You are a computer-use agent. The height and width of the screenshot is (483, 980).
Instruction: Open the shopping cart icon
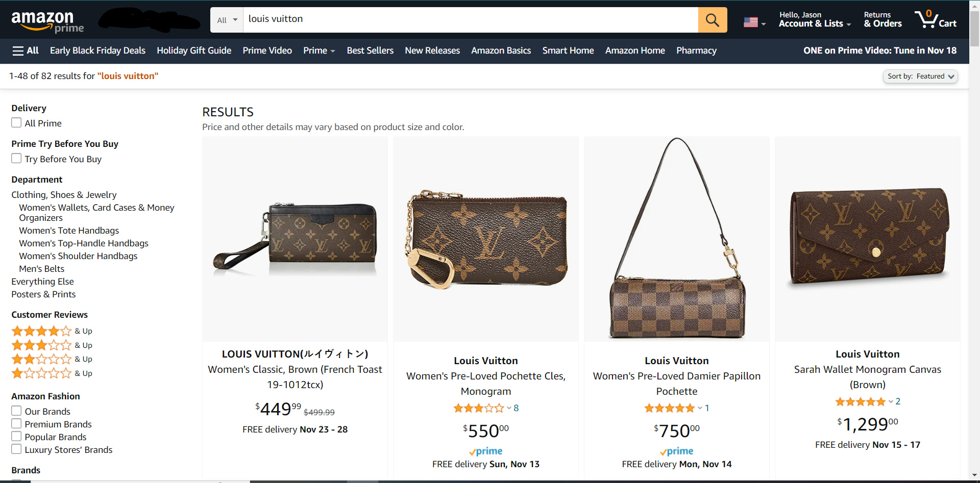coord(936,19)
